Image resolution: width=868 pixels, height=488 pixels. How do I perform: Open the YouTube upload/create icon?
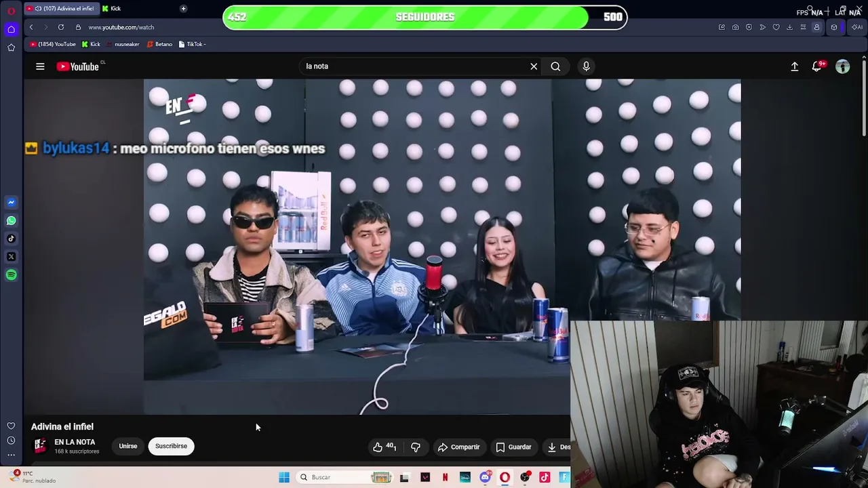click(x=795, y=66)
